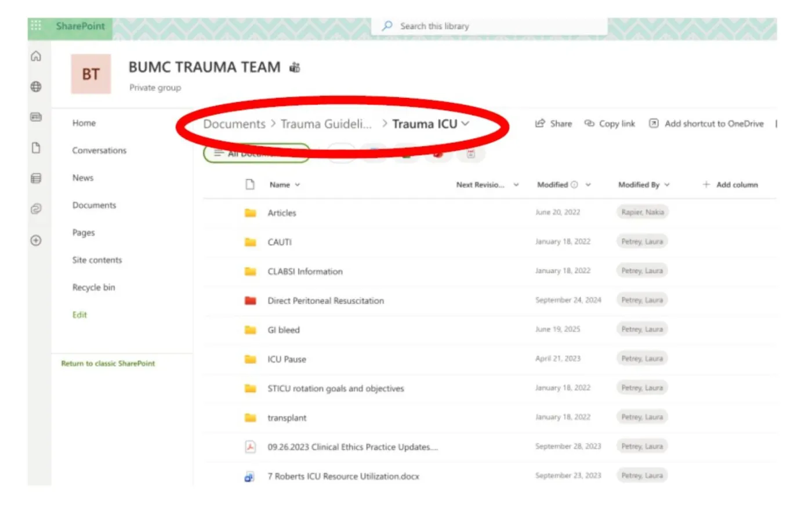Open Documents in site navigation
Screen dimensions: 812x526
point(94,205)
